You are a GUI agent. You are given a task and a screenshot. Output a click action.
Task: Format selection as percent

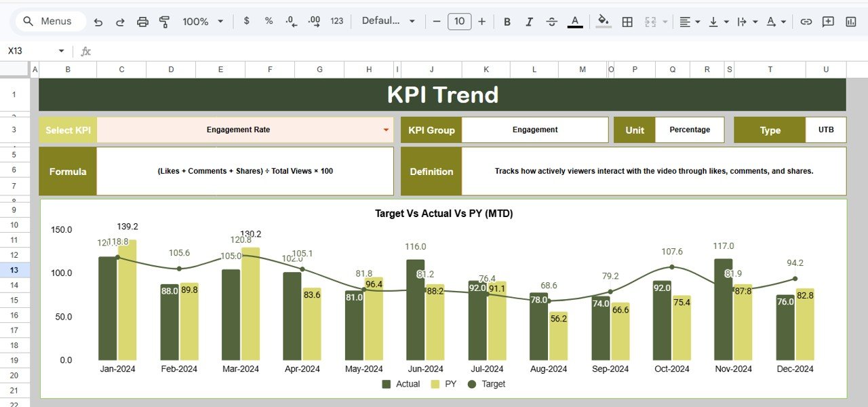269,21
